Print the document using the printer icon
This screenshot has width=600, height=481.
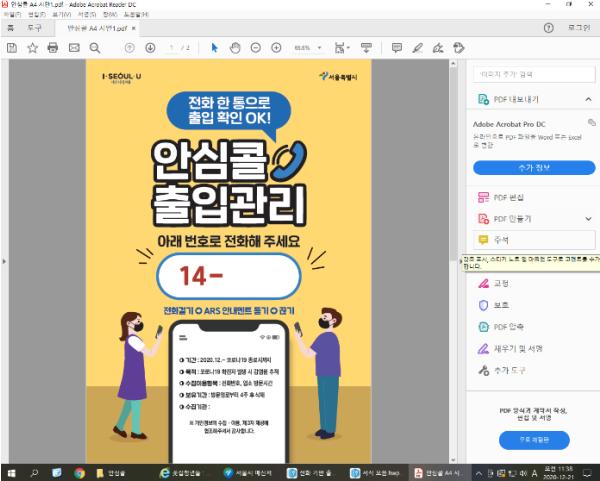click(x=52, y=47)
